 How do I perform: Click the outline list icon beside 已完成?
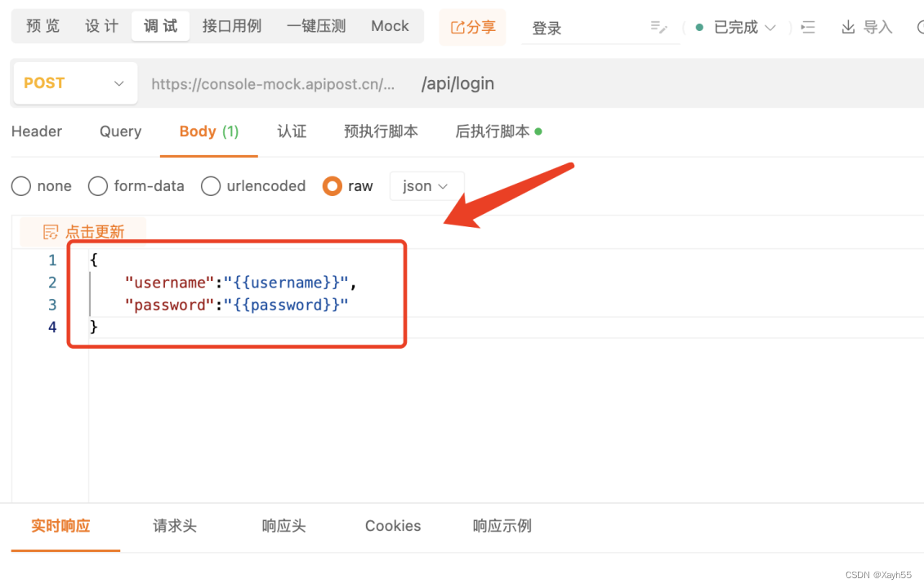(x=808, y=27)
